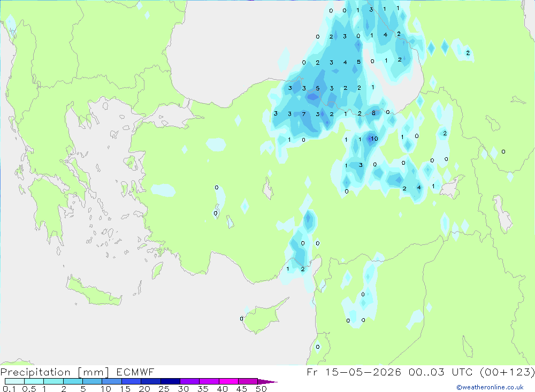Select the 30–35 mm purple swatch

[189, 381]
